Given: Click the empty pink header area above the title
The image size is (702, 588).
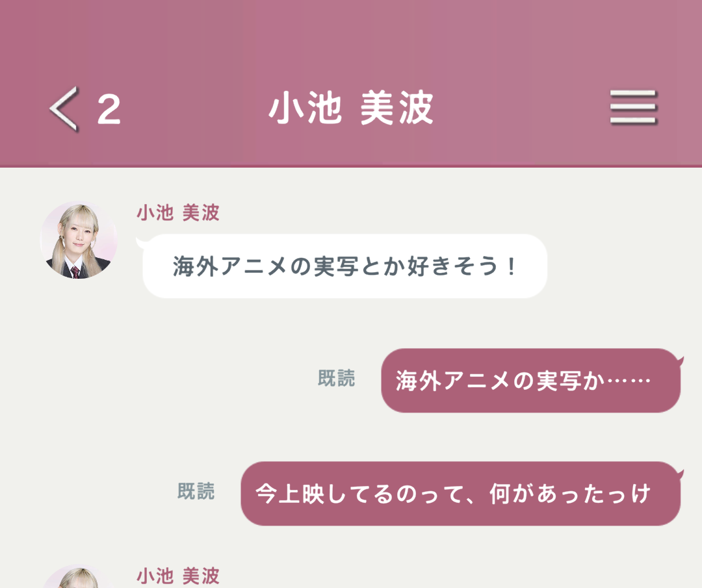Looking at the screenshot, I should (351, 40).
